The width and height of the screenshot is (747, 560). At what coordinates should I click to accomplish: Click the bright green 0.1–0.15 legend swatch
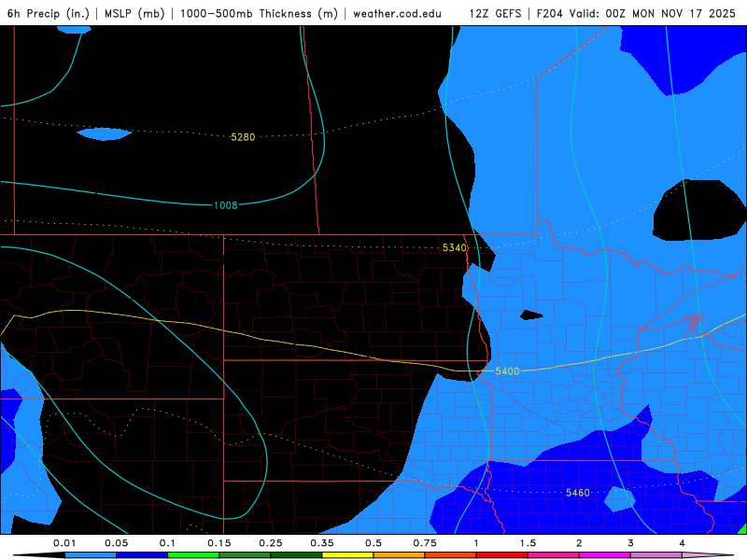193,555
